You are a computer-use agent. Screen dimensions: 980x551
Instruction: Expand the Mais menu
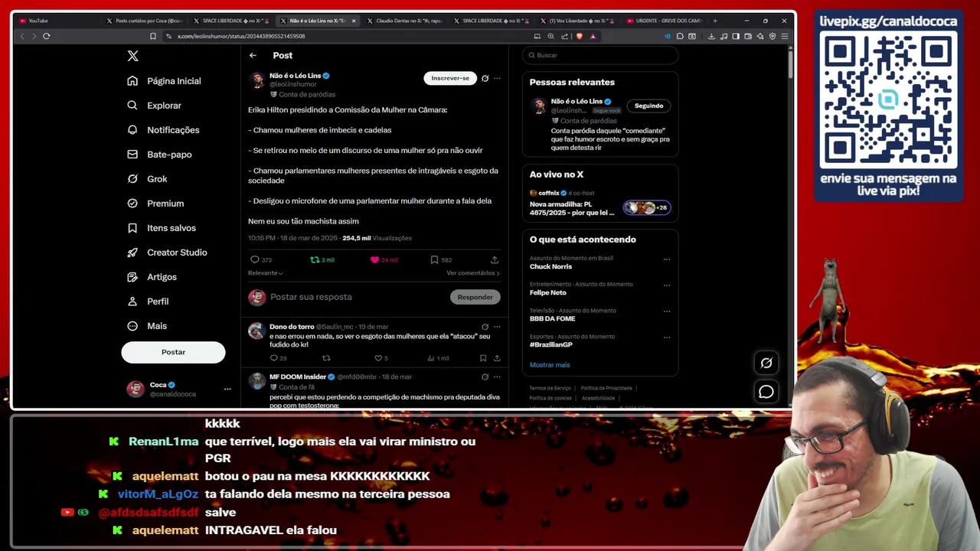pos(147,326)
